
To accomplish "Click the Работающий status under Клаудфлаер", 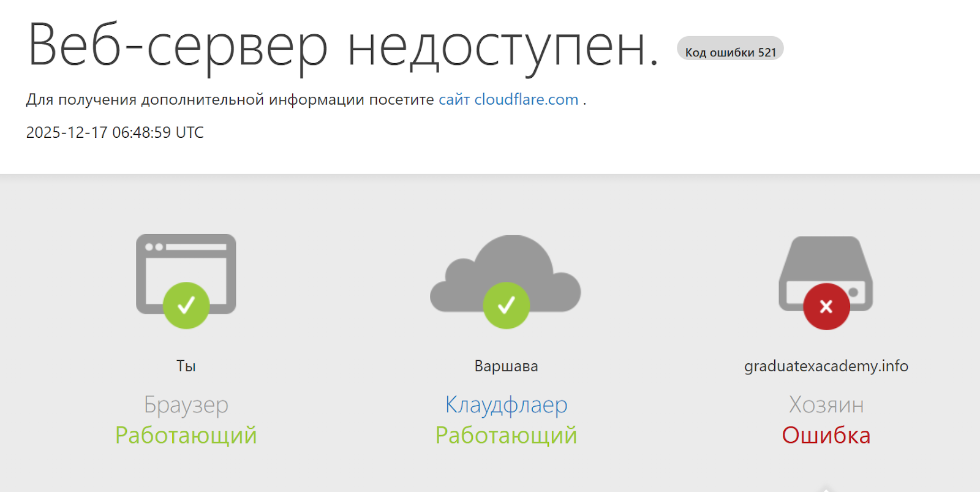I will point(506,435).
